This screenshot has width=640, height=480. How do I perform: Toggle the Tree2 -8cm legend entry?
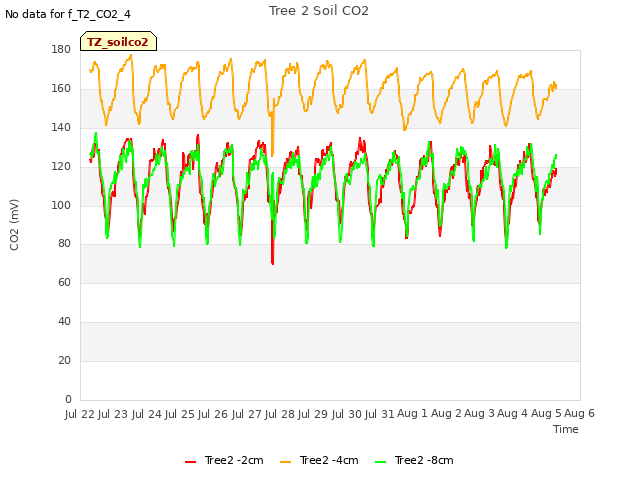tap(414, 460)
